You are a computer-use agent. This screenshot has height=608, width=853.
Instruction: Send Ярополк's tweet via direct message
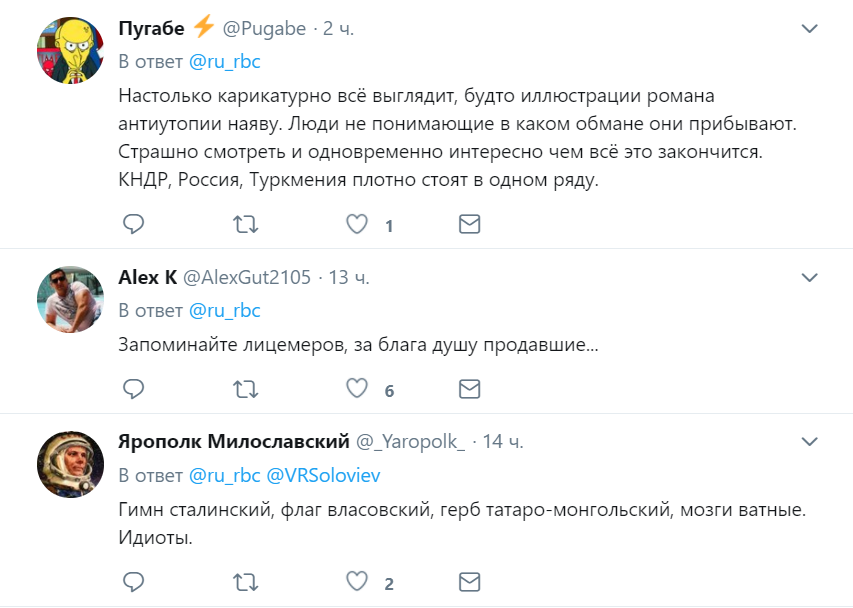(x=469, y=582)
